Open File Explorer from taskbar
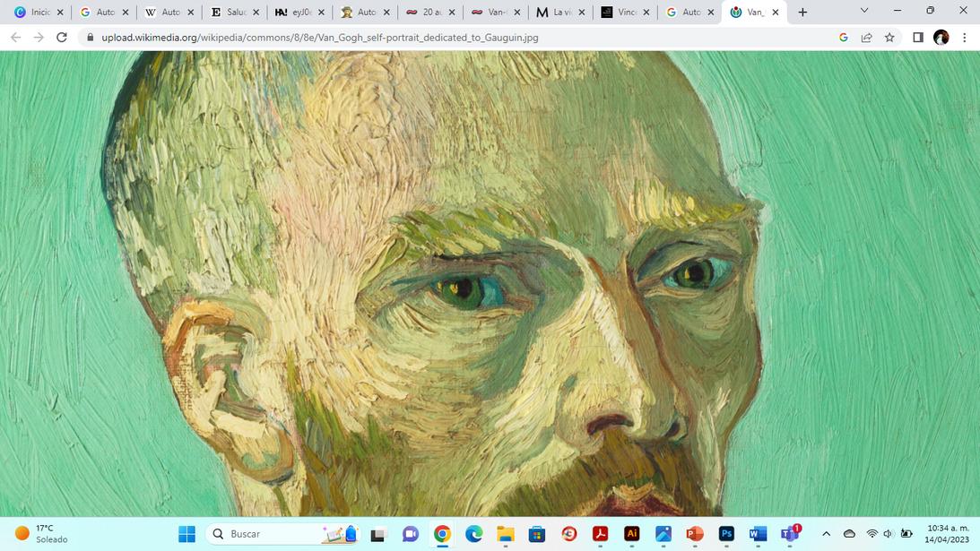This screenshot has width=980, height=551. click(x=506, y=534)
